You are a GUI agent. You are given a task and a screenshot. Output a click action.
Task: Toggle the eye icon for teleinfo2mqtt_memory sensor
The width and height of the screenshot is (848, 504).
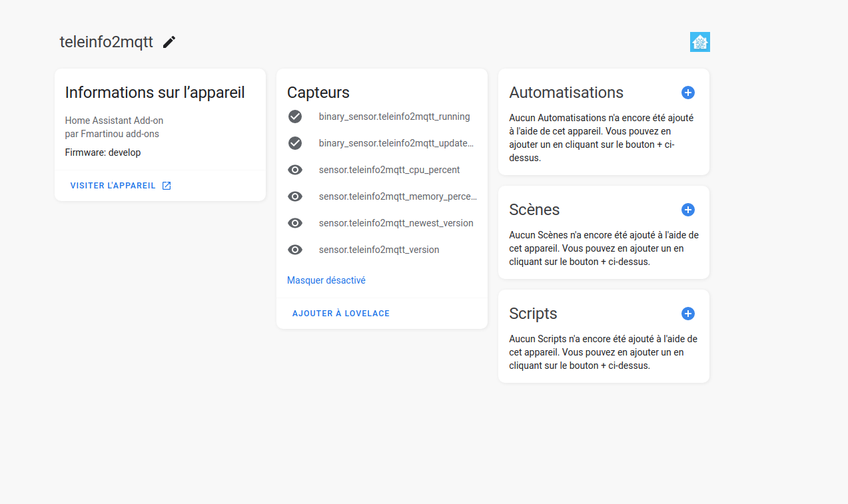click(295, 196)
